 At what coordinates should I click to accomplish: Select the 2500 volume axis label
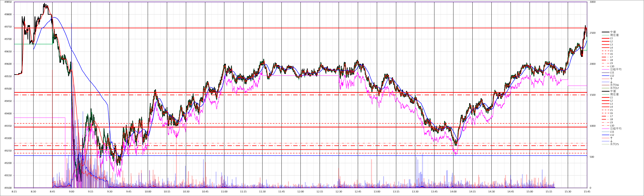pos(593,33)
